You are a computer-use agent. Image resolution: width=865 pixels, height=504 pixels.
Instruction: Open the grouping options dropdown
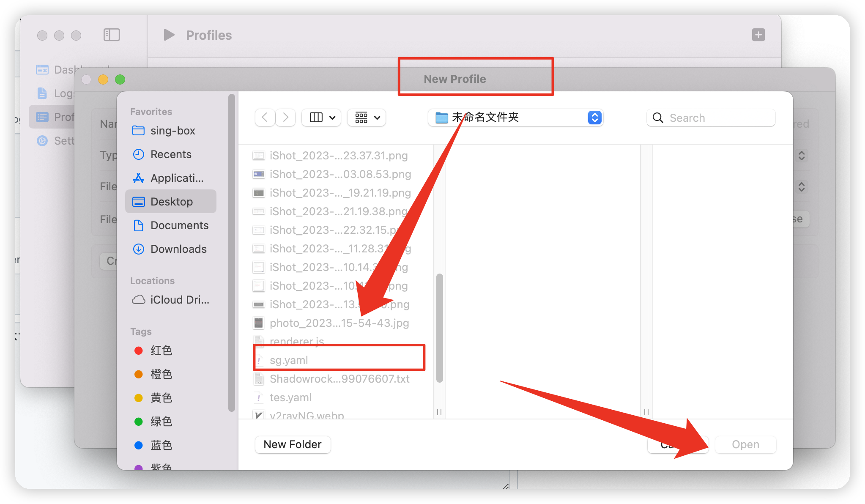tap(366, 118)
